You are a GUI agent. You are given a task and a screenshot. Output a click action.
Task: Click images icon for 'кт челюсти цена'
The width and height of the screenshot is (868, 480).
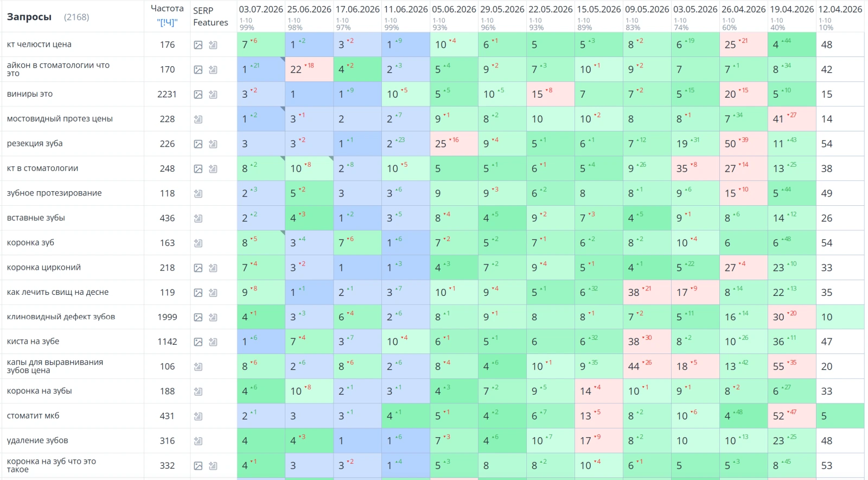[x=198, y=45]
